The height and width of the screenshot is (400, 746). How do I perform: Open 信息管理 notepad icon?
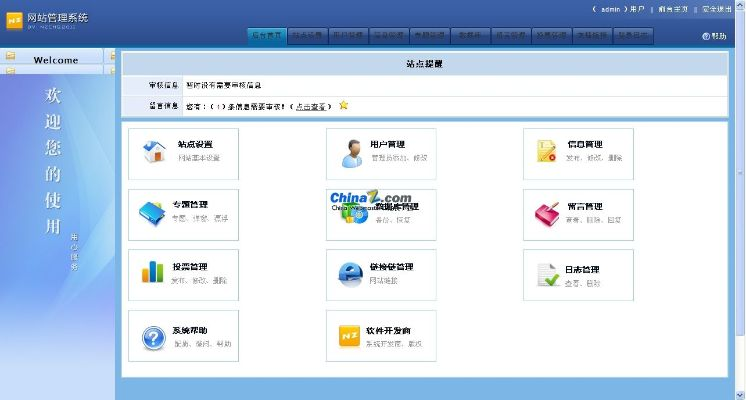pos(547,151)
